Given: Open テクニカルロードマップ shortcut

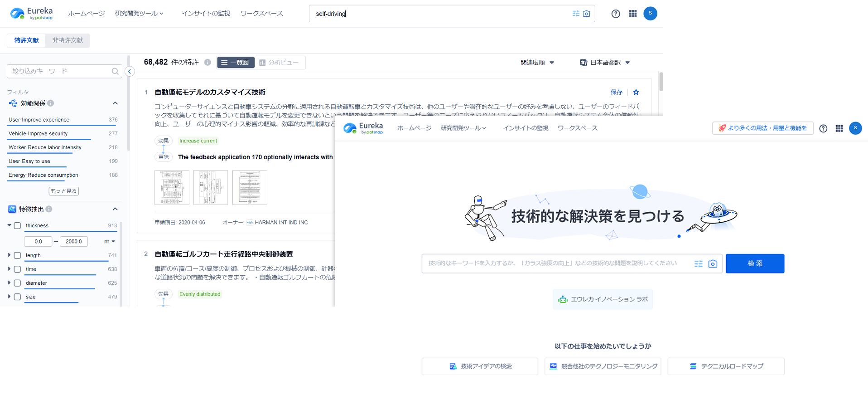Looking at the screenshot, I should (x=726, y=366).
